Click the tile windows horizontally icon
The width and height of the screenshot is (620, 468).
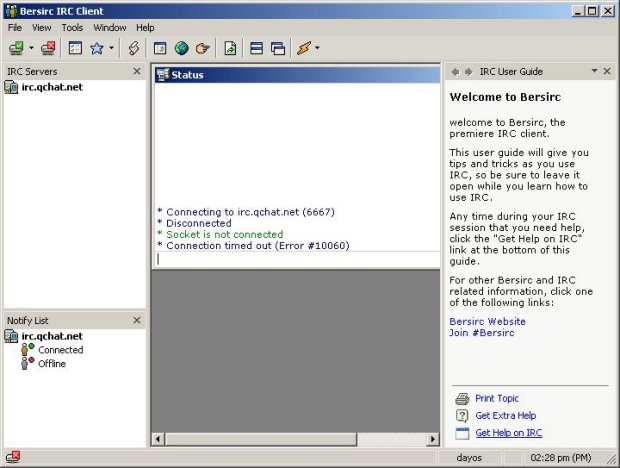tap(257, 48)
